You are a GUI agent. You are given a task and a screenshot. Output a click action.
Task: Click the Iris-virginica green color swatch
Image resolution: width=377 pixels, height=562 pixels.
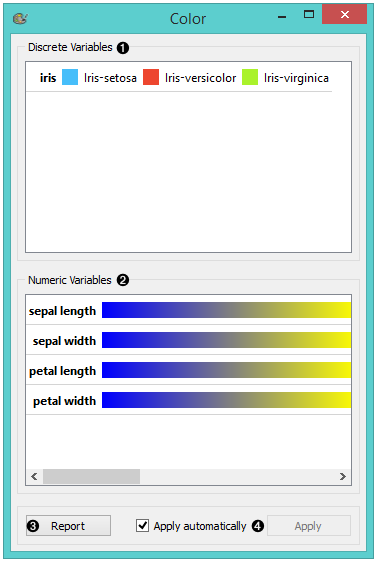point(250,77)
